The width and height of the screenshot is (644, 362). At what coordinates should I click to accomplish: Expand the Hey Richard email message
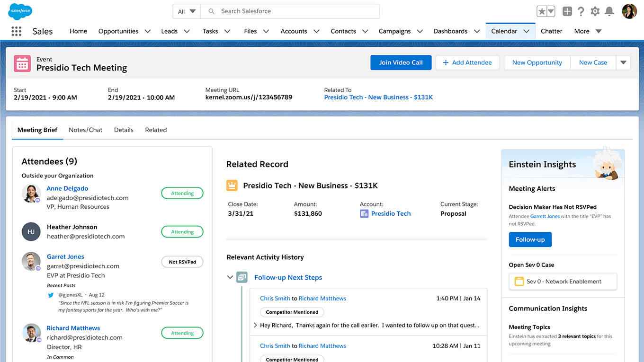point(255,325)
